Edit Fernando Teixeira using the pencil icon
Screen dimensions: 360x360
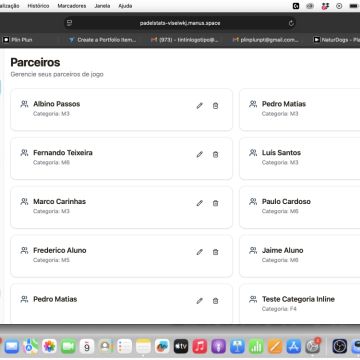200,154
